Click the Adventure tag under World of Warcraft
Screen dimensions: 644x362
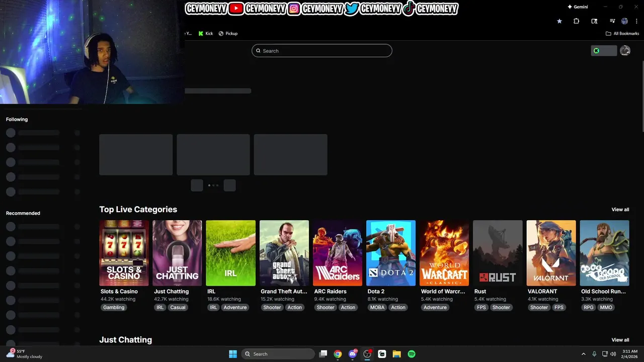point(435,307)
